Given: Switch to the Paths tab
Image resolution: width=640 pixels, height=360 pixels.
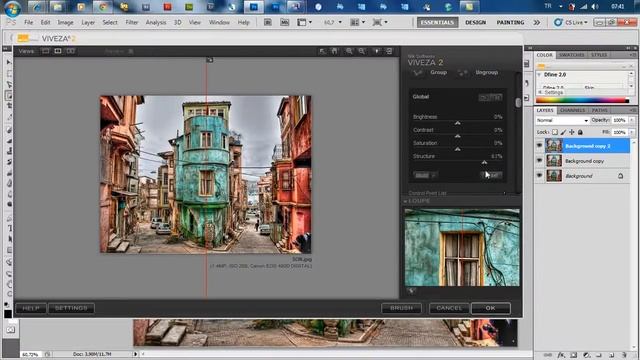Looking at the screenshot, I should (600, 110).
